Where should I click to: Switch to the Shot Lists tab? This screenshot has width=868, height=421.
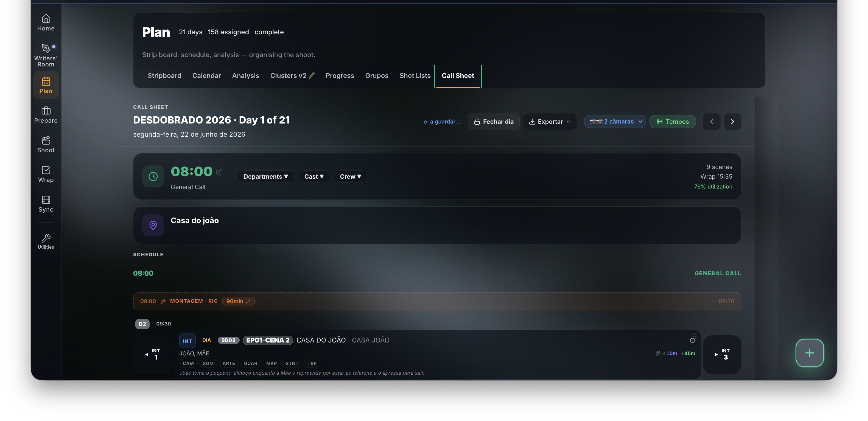pos(415,76)
